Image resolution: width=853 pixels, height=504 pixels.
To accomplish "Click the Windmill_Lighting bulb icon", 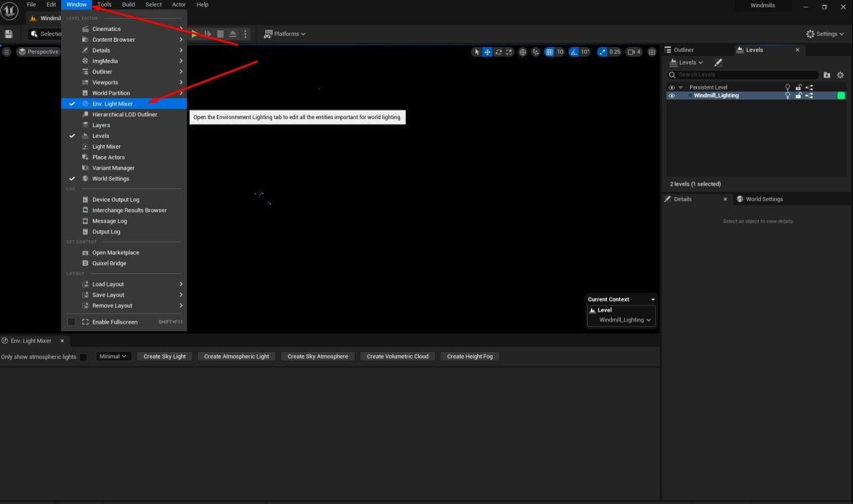I will coord(788,96).
